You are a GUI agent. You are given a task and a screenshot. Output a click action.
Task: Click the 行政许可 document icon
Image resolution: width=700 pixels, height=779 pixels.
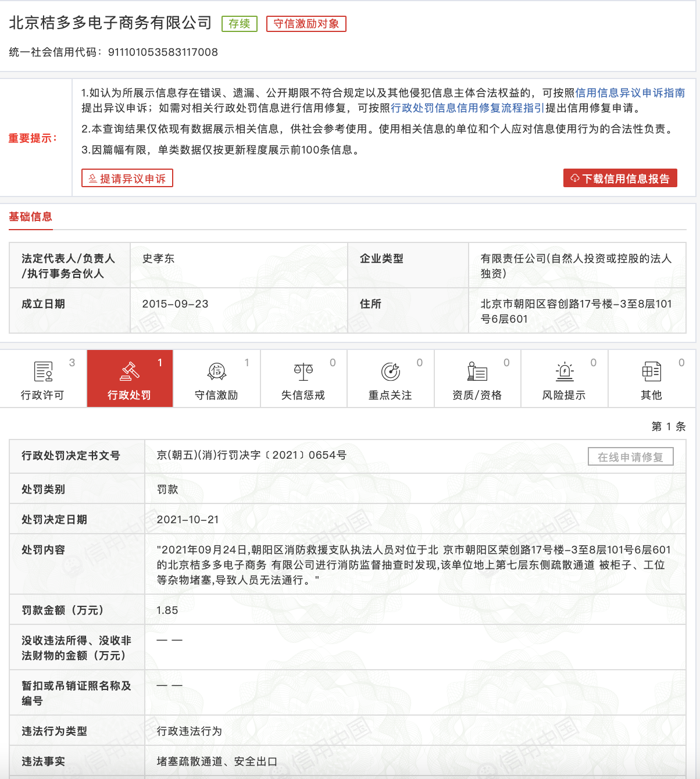(x=44, y=371)
